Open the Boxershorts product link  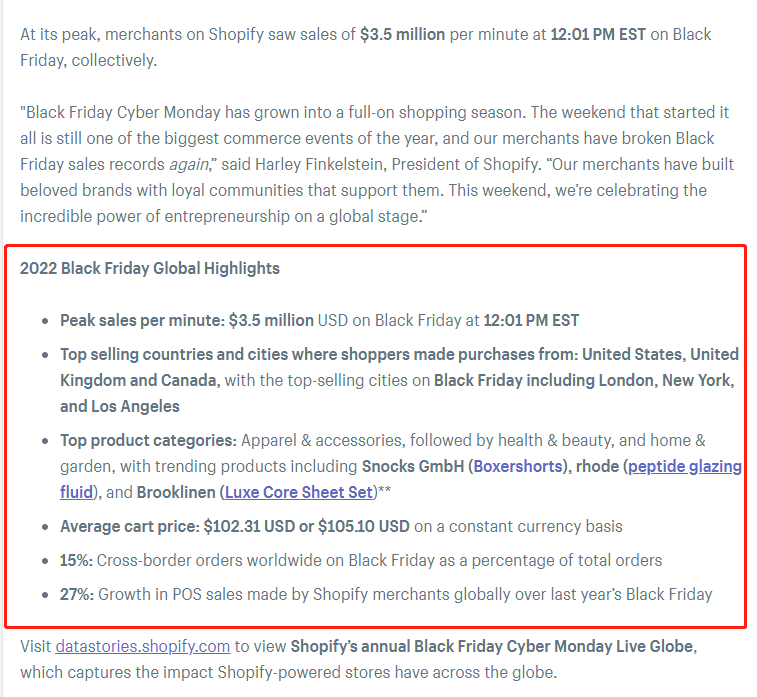pyautogui.click(x=518, y=466)
